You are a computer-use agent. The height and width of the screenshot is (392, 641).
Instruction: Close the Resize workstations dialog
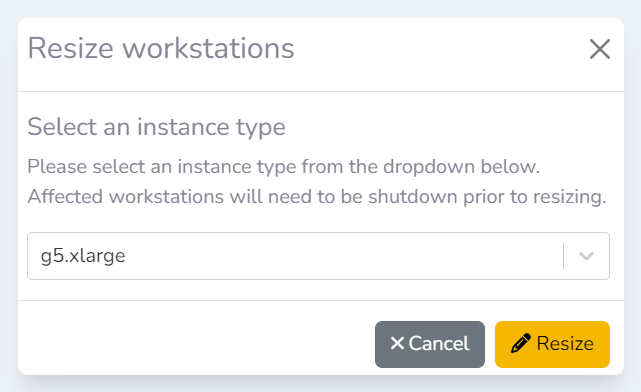[600, 49]
